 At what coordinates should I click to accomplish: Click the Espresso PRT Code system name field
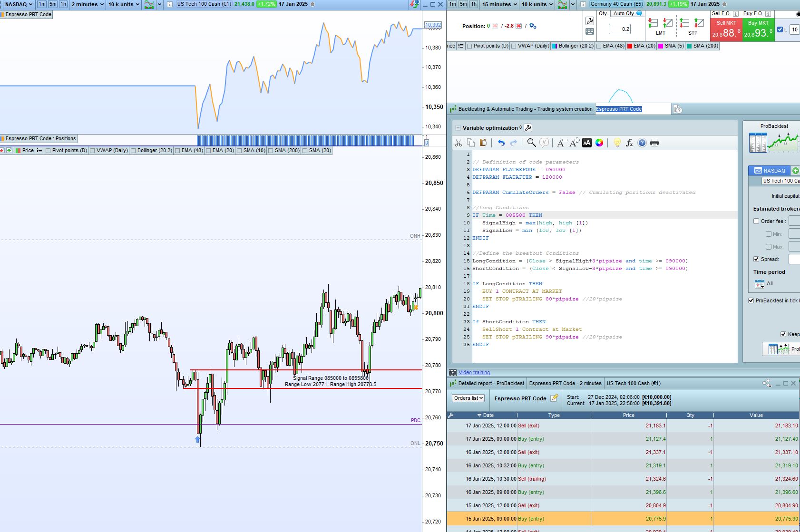(633, 109)
